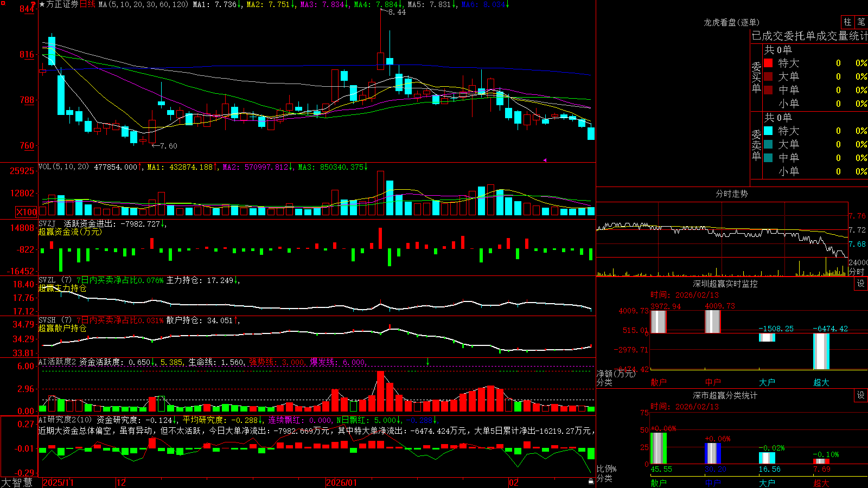Click the 超大 bar valued -6474.42
Screen dimensions: 868x488
pos(821,351)
